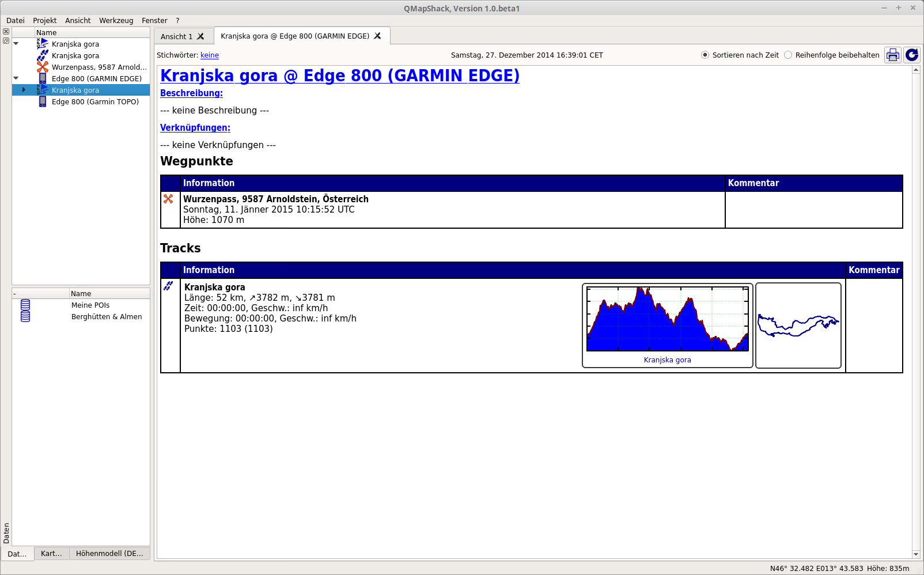Switch to the Kart... bottom tab
The width and height of the screenshot is (924, 575).
pos(51,553)
